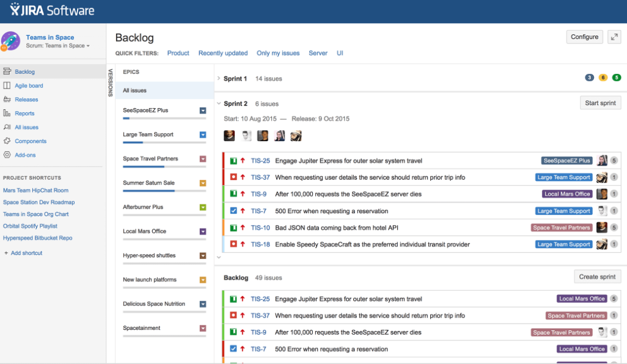The width and height of the screenshot is (627, 364).
Task: Go to Releases in the sidebar
Action: coord(26,100)
